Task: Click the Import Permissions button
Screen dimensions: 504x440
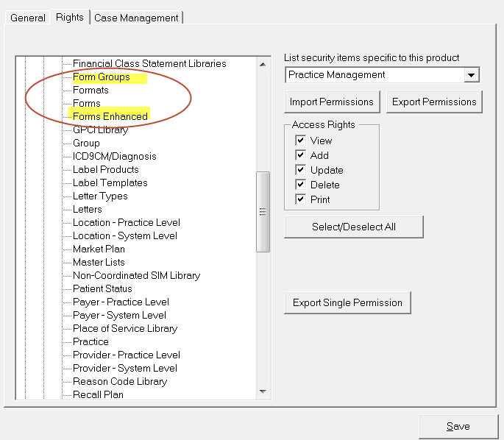Action: (x=332, y=102)
